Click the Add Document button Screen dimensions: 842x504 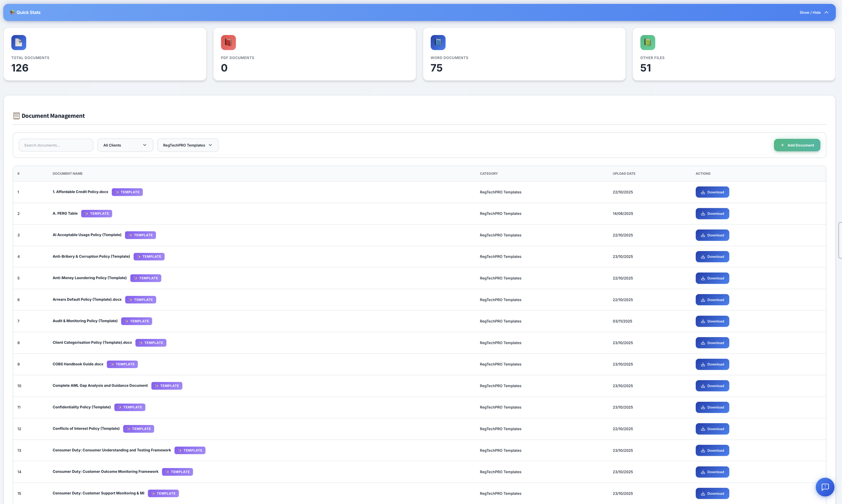(797, 145)
